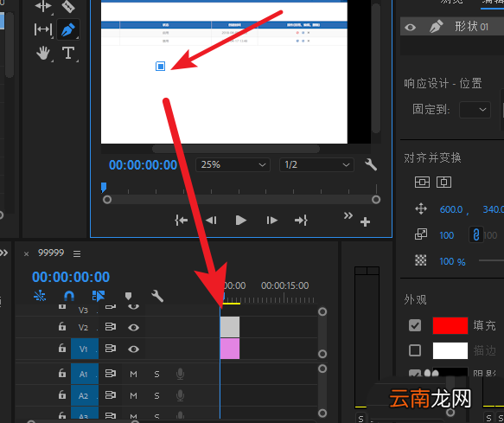This screenshot has height=423, width=504.
Task: Toggle lock on track A2
Action: click(62, 394)
